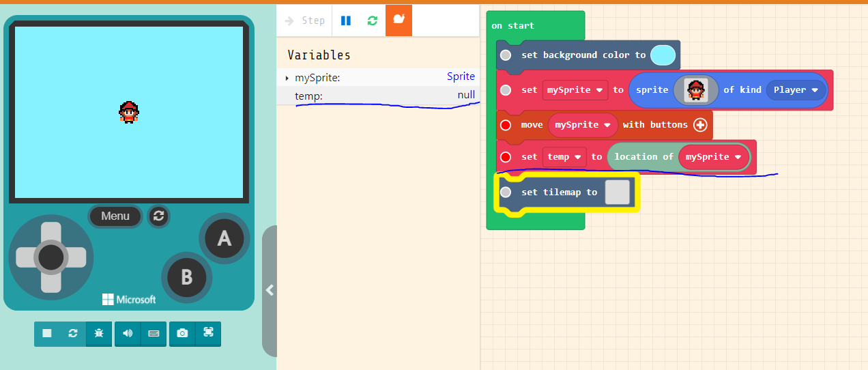The width and height of the screenshot is (868, 370).
Task: Click the Microsoft logo on simulator
Action: point(129,300)
